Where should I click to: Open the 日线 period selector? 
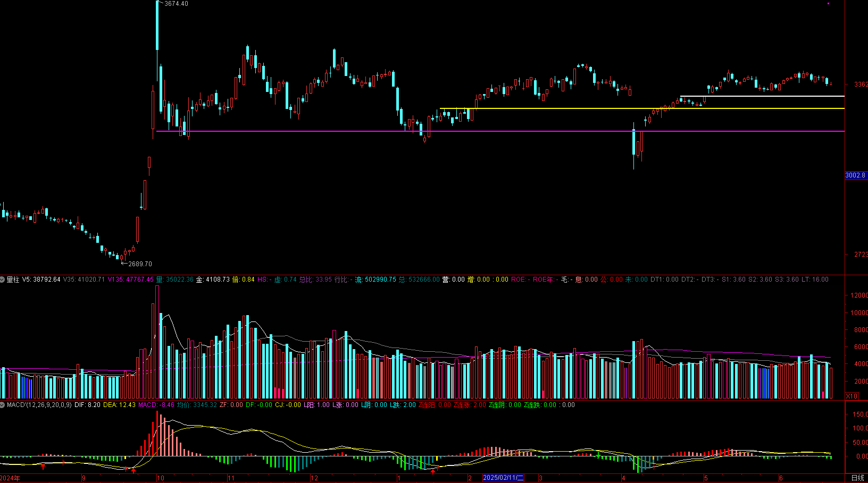click(857, 478)
